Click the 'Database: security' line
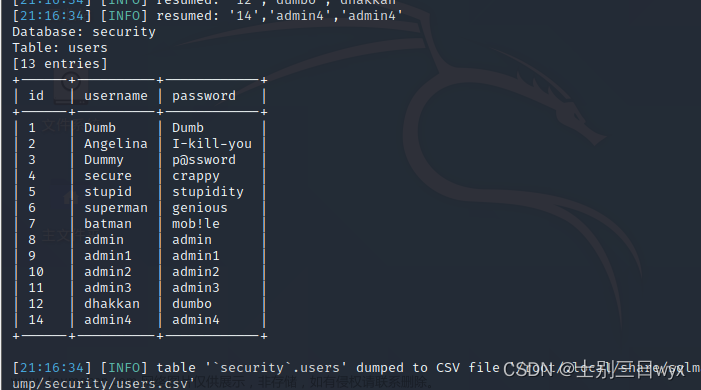 click(x=84, y=32)
